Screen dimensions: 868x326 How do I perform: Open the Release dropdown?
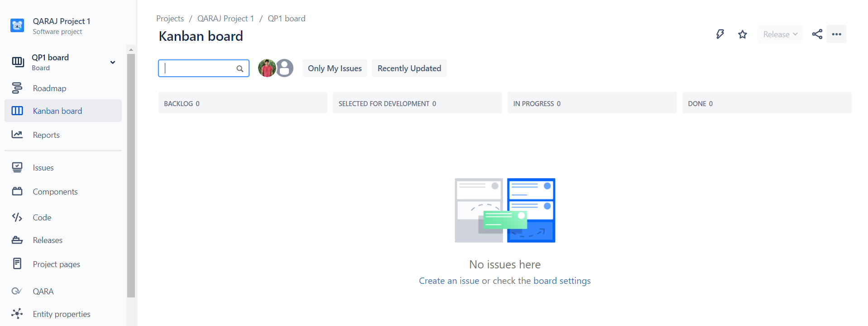[780, 34]
